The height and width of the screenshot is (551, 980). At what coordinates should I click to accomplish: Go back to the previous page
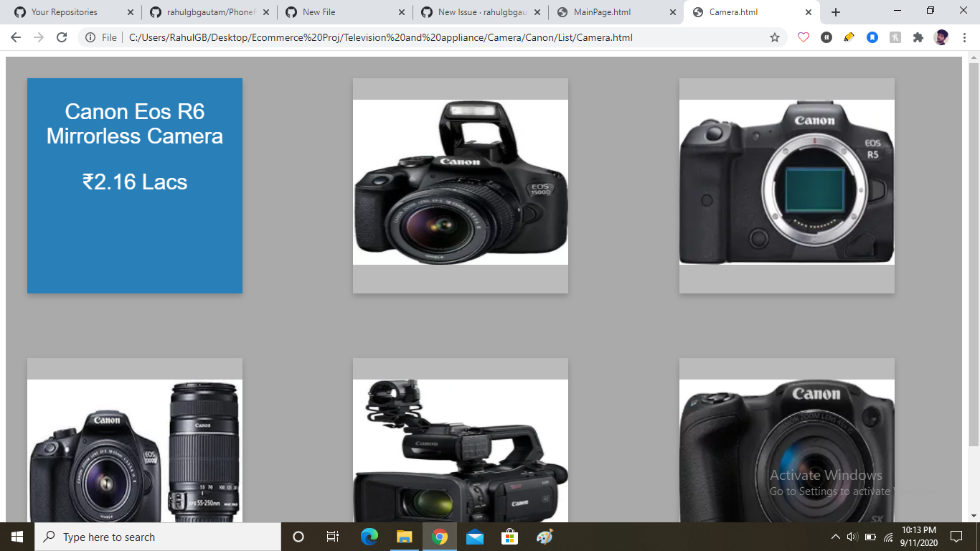tap(16, 37)
